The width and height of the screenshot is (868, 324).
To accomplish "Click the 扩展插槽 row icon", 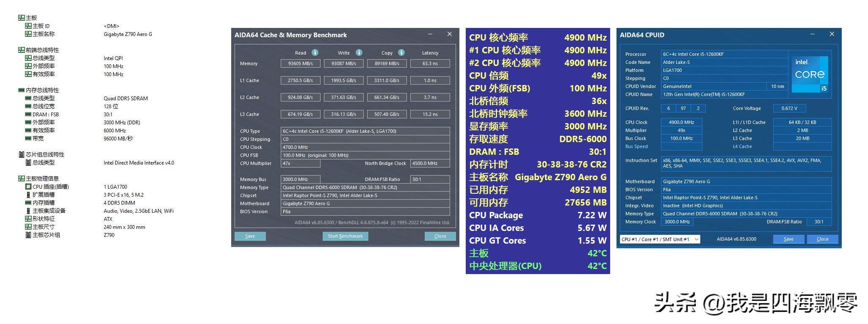I will [x=28, y=195].
